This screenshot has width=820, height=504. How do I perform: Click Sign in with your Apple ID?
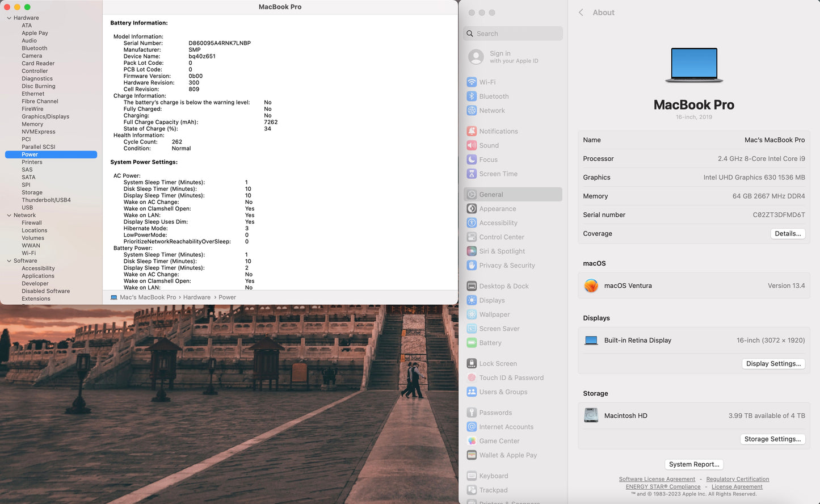pyautogui.click(x=513, y=57)
